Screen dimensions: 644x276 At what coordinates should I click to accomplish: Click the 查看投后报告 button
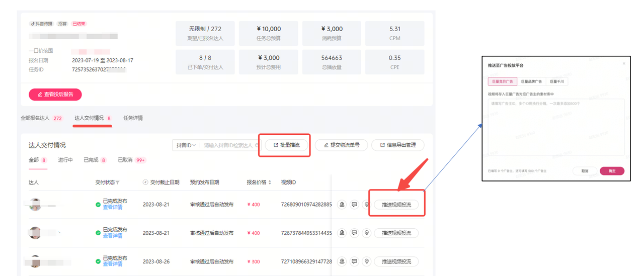click(x=55, y=95)
